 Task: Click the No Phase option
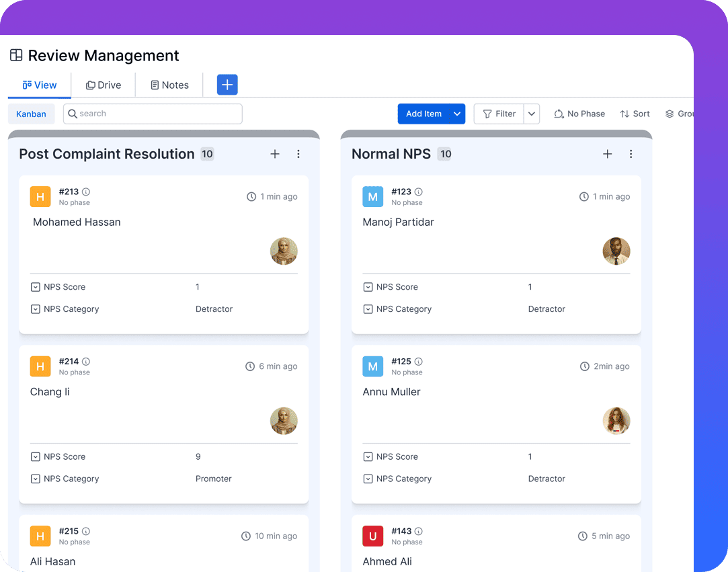[579, 114]
